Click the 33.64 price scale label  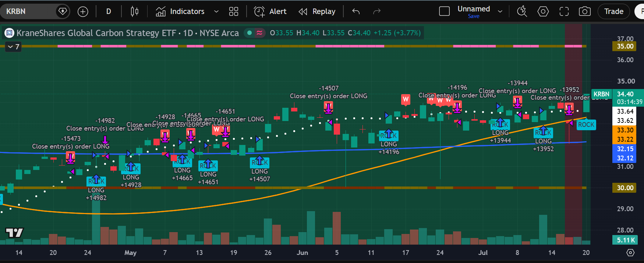tap(625, 111)
